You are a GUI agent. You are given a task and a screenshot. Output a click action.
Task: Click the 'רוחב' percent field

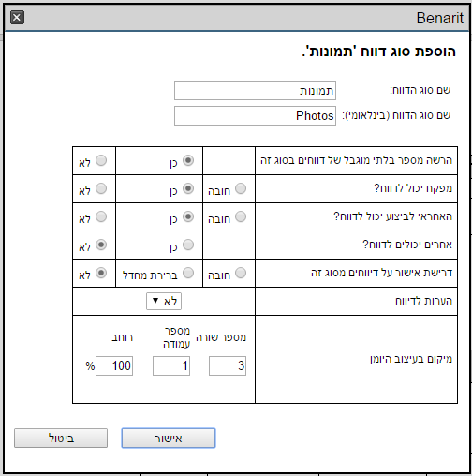(x=114, y=365)
